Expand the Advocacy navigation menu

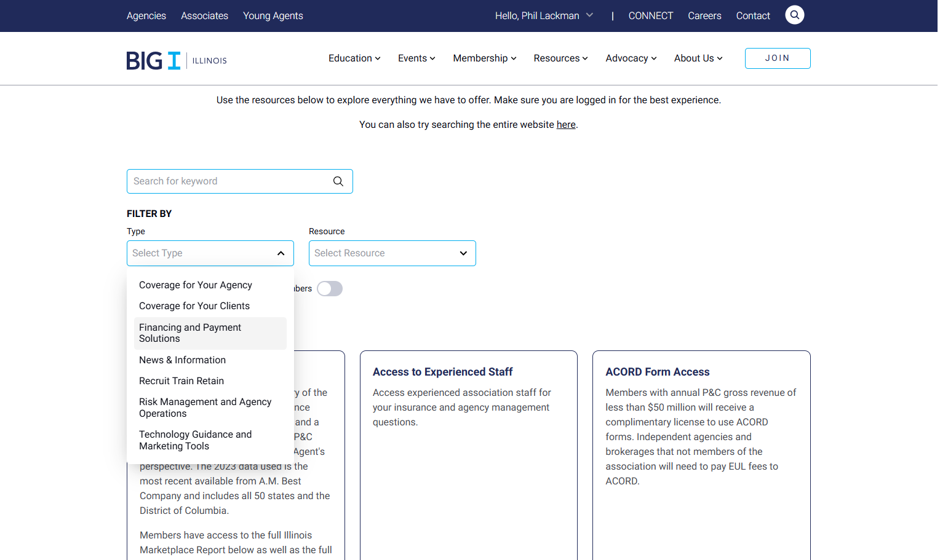[x=631, y=58]
